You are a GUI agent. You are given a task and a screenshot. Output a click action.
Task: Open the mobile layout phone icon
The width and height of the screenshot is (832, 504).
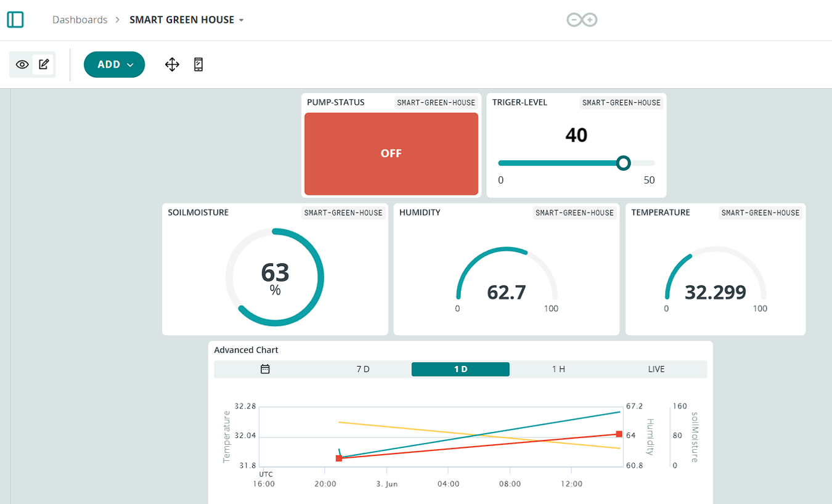[198, 64]
